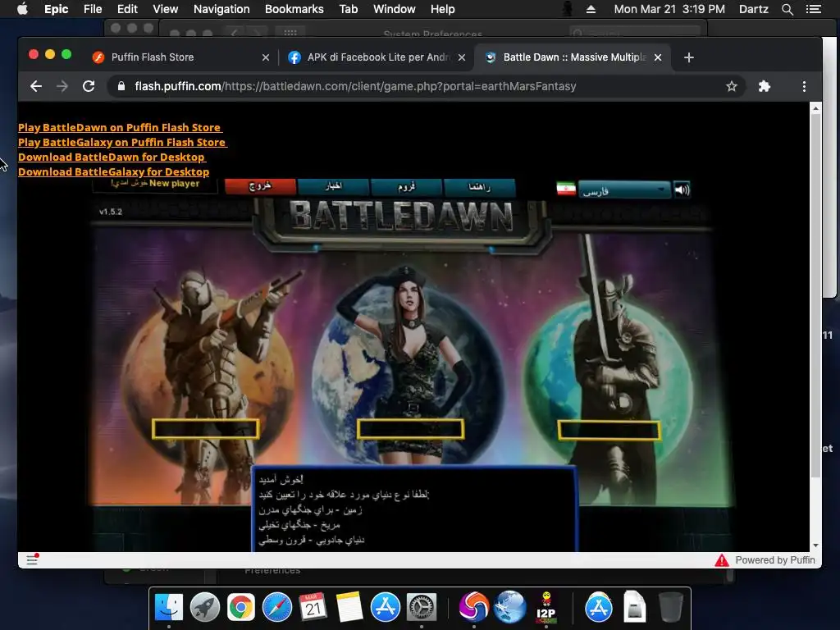Open Play BattleDawn on Puffin Flash Store link
840x630 pixels.
click(x=120, y=127)
